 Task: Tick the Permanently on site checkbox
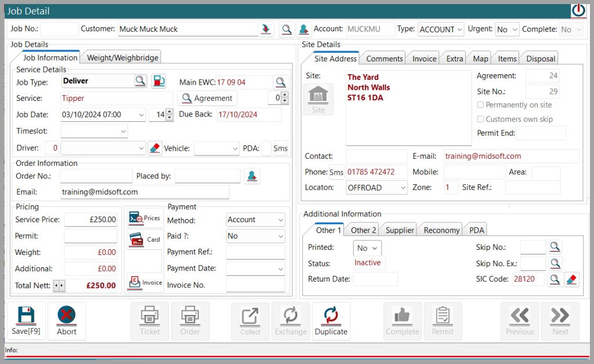point(480,105)
